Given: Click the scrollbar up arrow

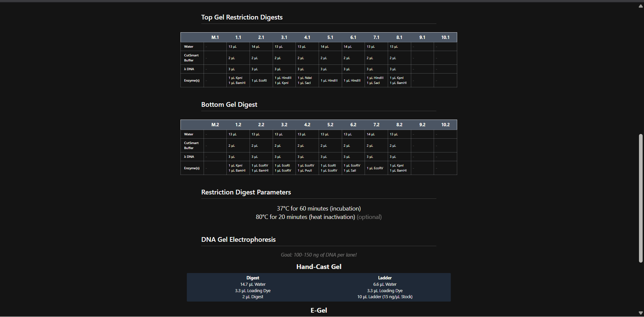Looking at the screenshot, I should 641,6.
